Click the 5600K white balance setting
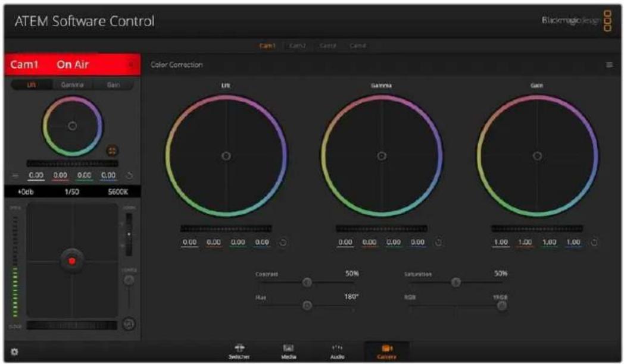 point(118,192)
